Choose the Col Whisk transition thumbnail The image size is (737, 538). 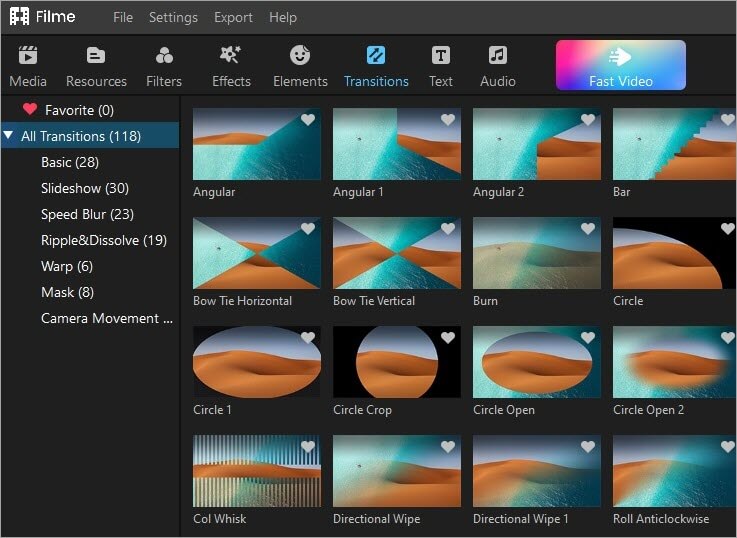point(257,471)
